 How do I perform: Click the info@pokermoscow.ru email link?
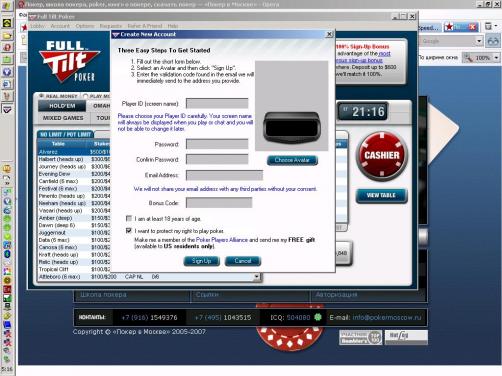point(387,317)
